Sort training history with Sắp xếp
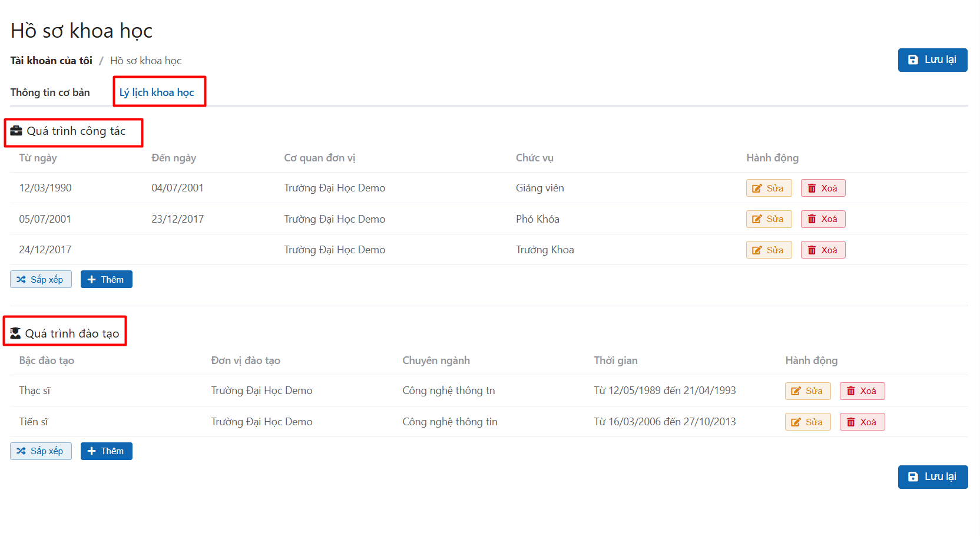980x536 pixels. (41, 451)
